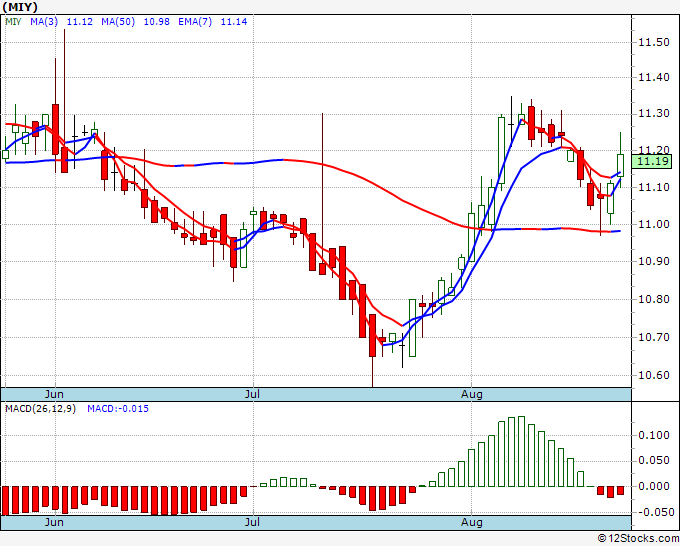
Task: Click the MIY legend label
Action: pyautogui.click(x=13, y=22)
